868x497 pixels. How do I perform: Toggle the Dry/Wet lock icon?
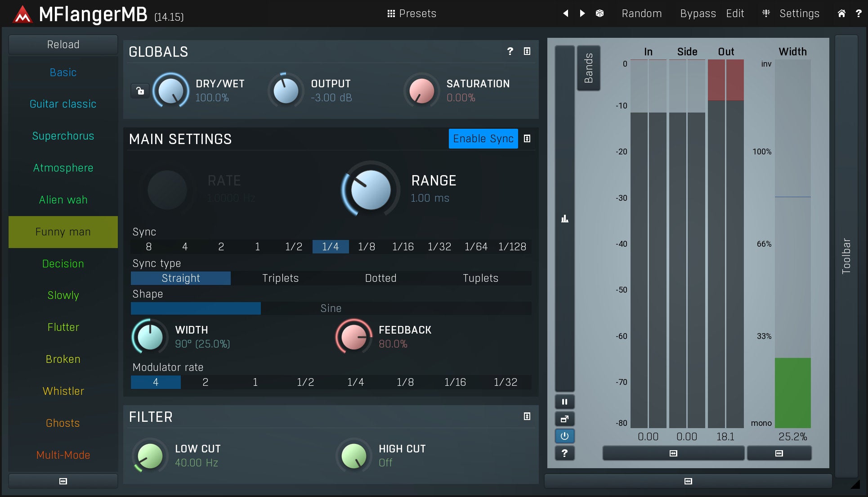tap(140, 91)
